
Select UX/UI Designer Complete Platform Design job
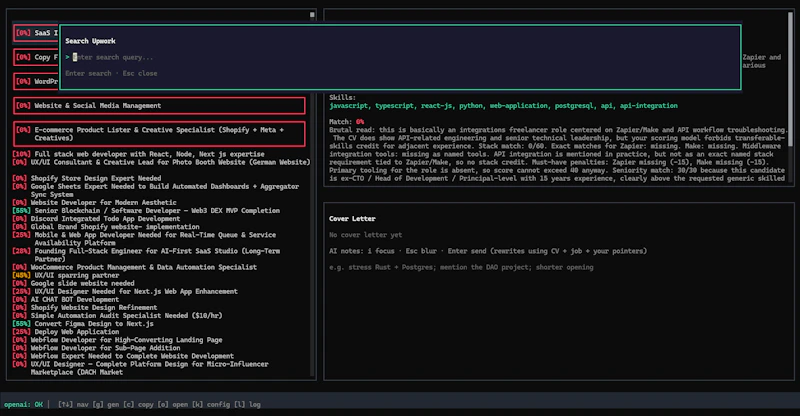[x=140, y=369]
